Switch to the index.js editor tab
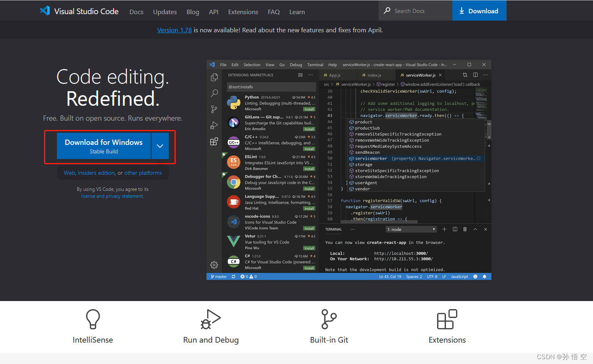The height and width of the screenshot is (364, 593). click(x=374, y=75)
